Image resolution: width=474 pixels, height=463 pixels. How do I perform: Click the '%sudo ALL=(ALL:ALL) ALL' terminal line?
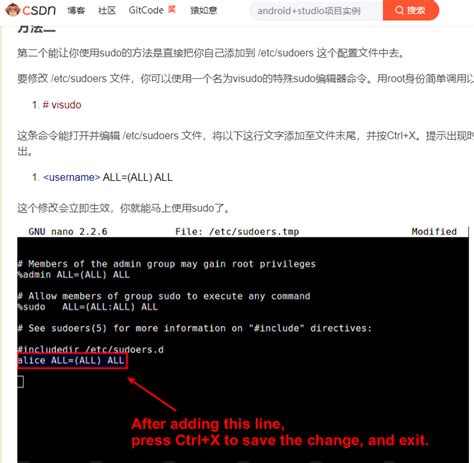click(x=87, y=307)
